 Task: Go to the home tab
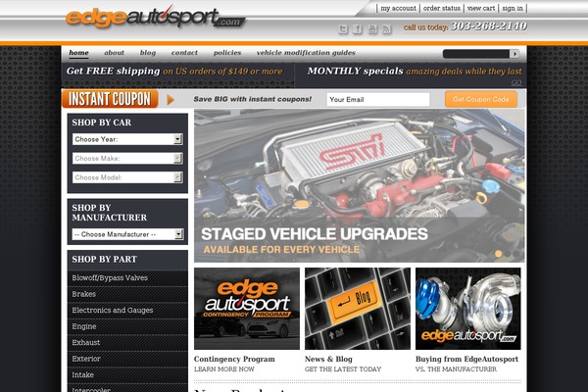tap(78, 53)
